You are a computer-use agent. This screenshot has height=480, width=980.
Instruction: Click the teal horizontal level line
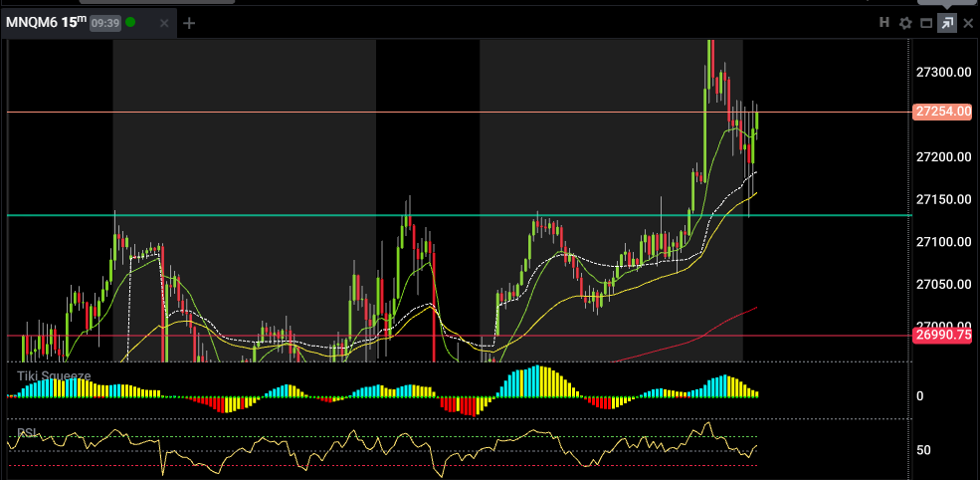click(x=460, y=215)
